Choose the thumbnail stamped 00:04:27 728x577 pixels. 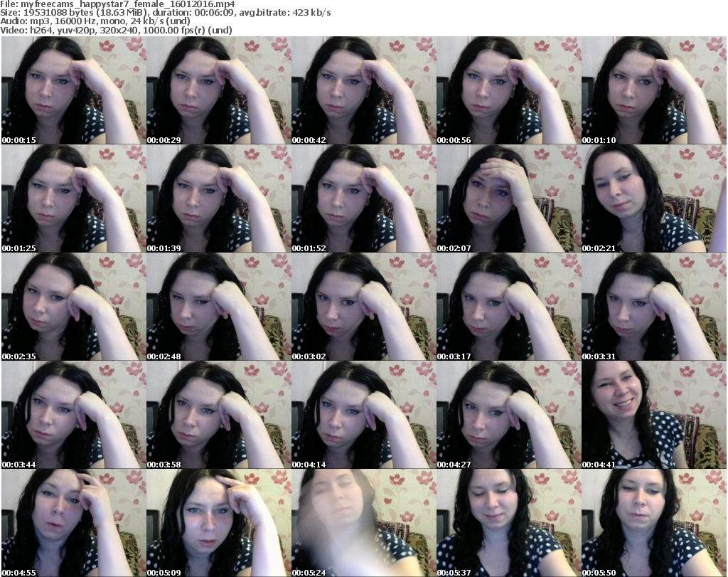coord(508,415)
